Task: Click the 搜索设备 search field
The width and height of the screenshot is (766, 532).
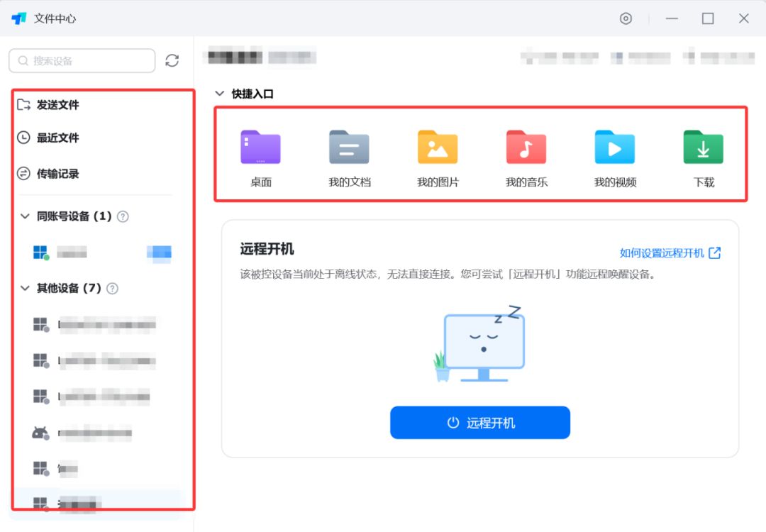Action: (x=82, y=60)
